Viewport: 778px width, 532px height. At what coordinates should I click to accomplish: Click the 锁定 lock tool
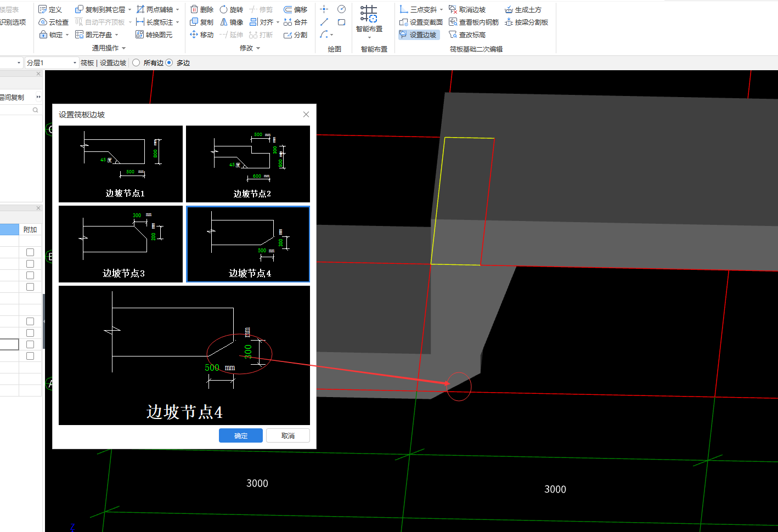click(x=51, y=35)
